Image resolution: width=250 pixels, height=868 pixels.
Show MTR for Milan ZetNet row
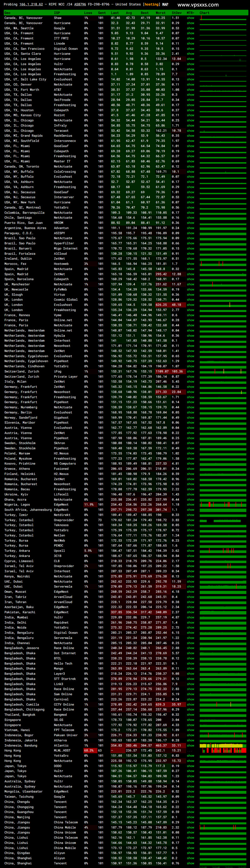click(x=191, y=382)
